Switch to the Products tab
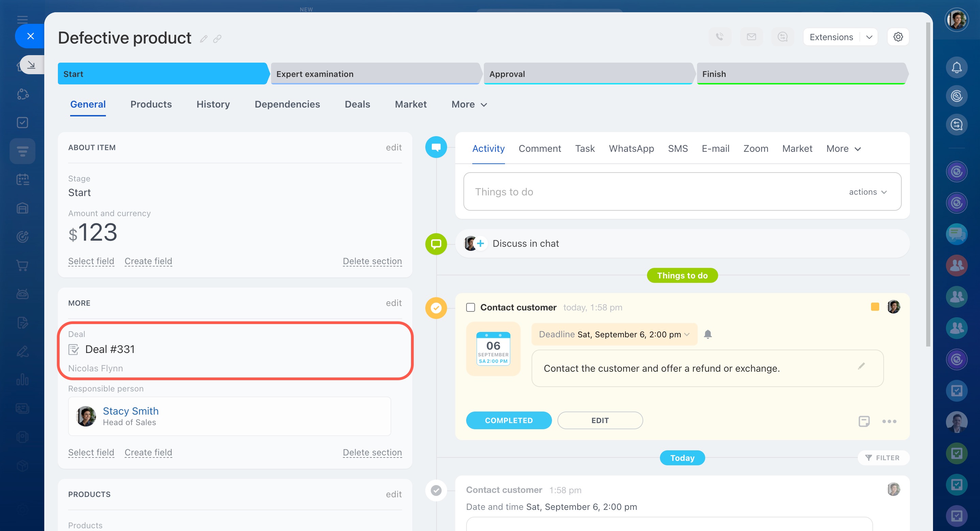The width and height of the screenshot is (980, 531). pos(151,104)
